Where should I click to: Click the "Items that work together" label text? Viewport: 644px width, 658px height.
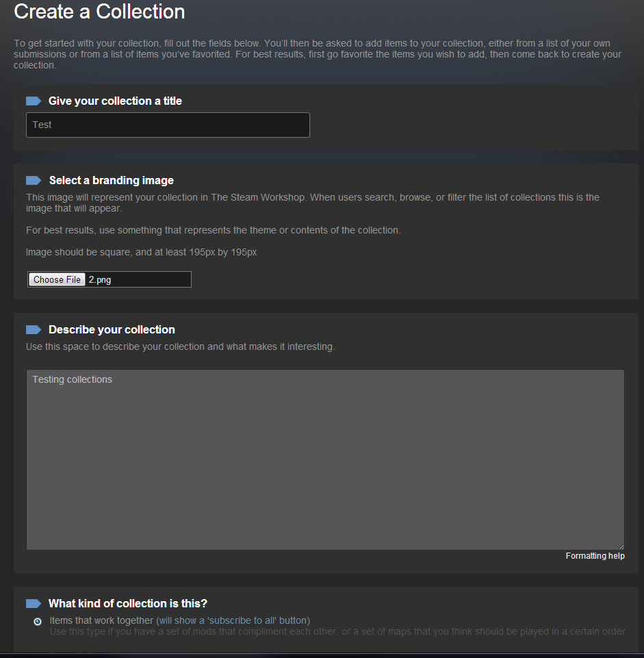(x=101, y=620)
